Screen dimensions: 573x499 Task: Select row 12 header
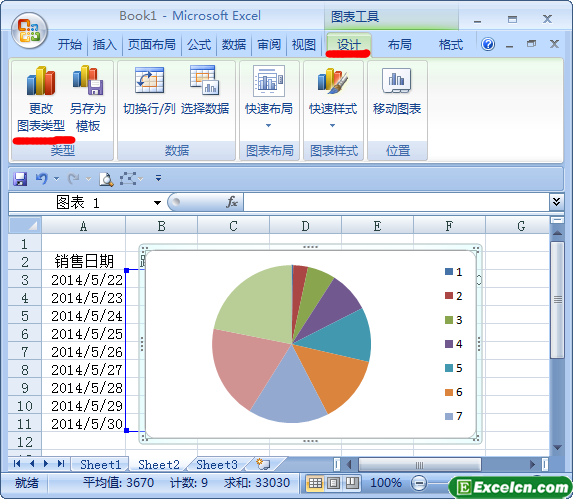(24, 442)
